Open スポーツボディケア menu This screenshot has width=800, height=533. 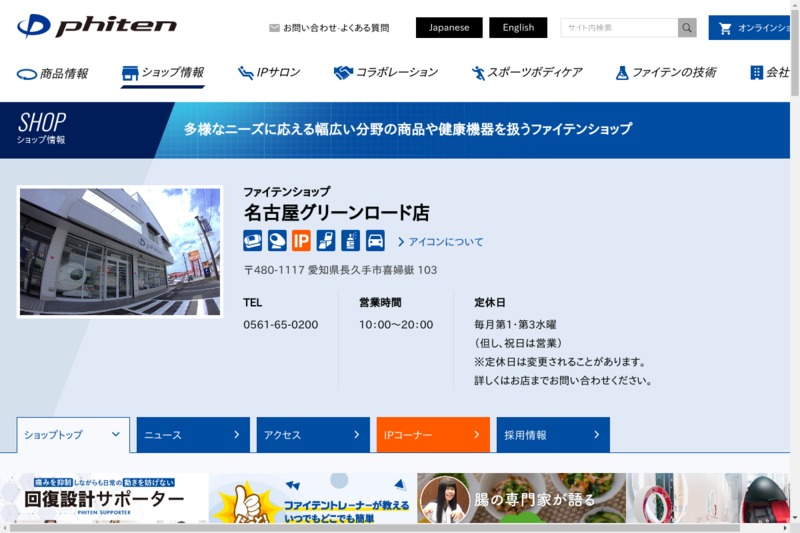point(527,73)
